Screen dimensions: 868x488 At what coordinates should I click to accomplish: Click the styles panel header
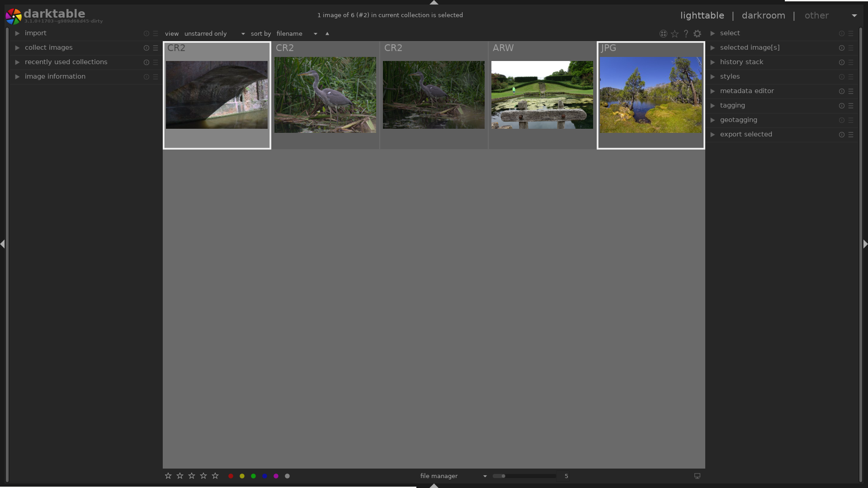pos(730,76)
